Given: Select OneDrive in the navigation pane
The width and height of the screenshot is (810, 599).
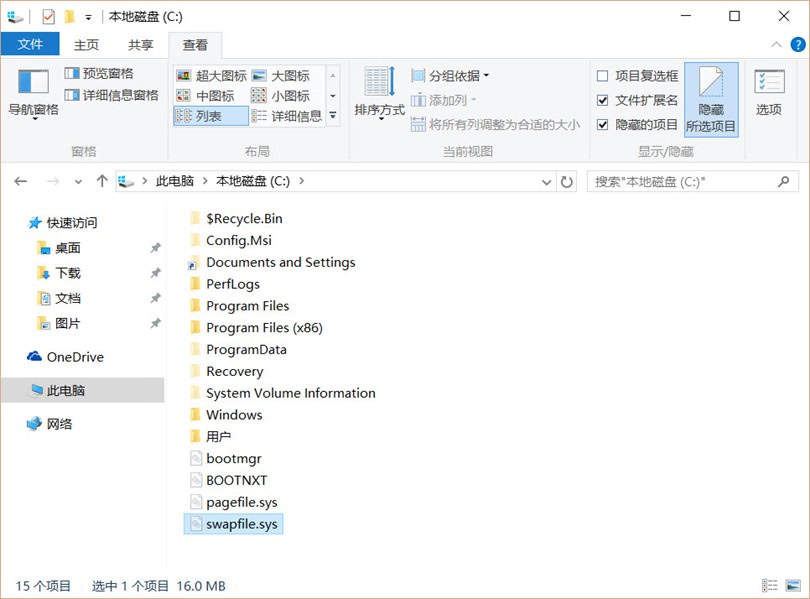Looking at the screenshot, I should tap(75, 357).
